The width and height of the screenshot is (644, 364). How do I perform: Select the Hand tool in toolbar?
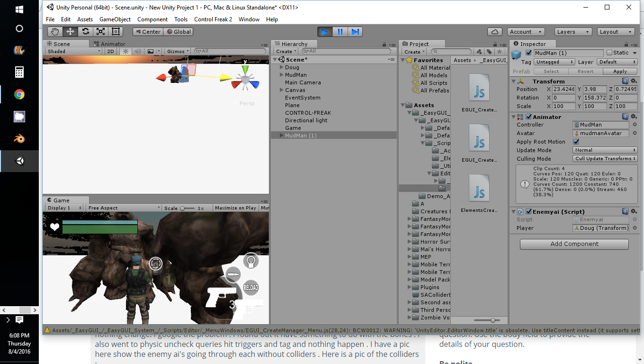pos(55,32)
